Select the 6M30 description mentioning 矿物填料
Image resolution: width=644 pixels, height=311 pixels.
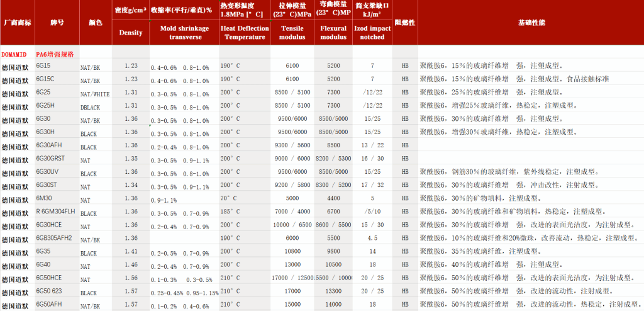(x=480, y=198)
